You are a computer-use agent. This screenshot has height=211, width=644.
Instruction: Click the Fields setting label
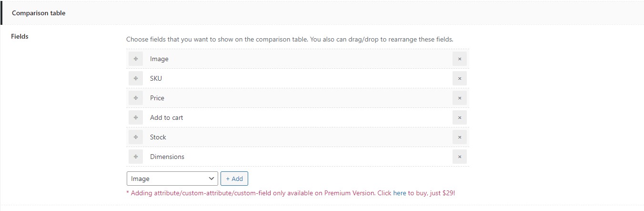pos(20,36)
